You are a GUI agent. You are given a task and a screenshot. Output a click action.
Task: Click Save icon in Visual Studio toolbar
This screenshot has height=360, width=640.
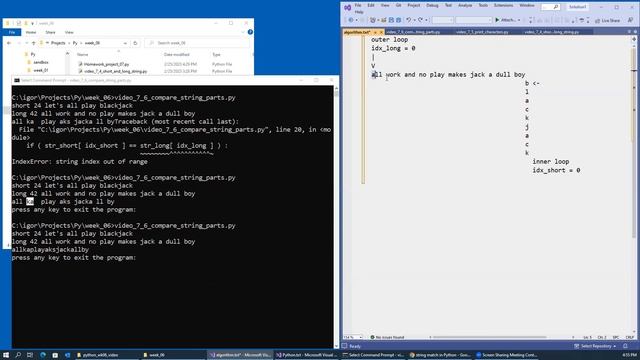pos(391,20)
